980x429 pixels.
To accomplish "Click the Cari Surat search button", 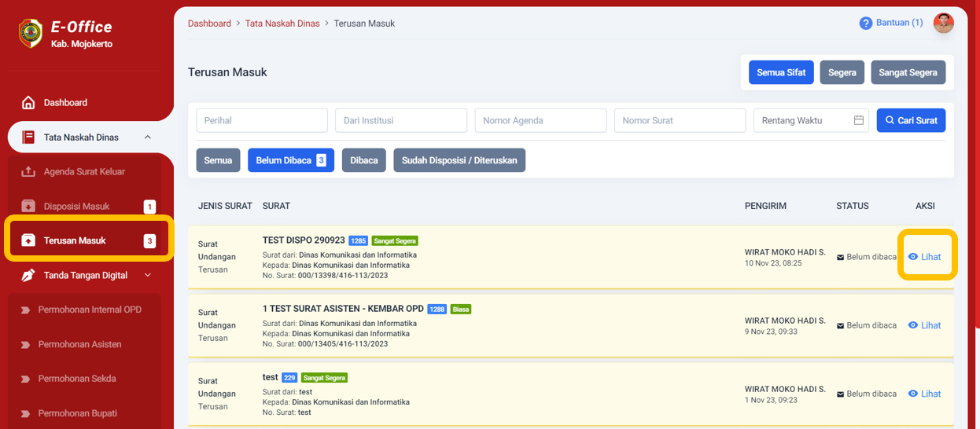I will point(912,120).
